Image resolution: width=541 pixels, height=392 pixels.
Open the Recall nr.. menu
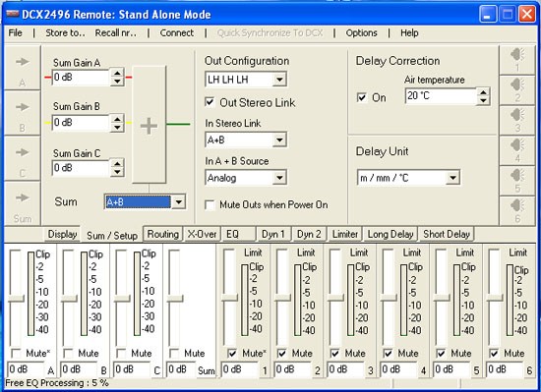(x=116, y=32)
